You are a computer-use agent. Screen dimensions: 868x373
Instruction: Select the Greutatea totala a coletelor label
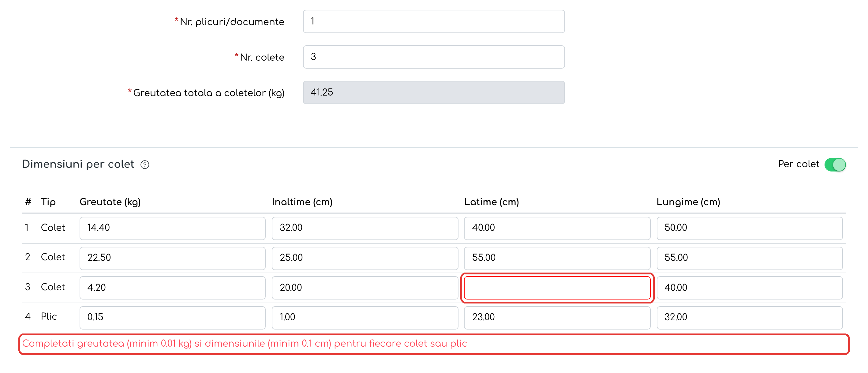click(x=209, y=93)
